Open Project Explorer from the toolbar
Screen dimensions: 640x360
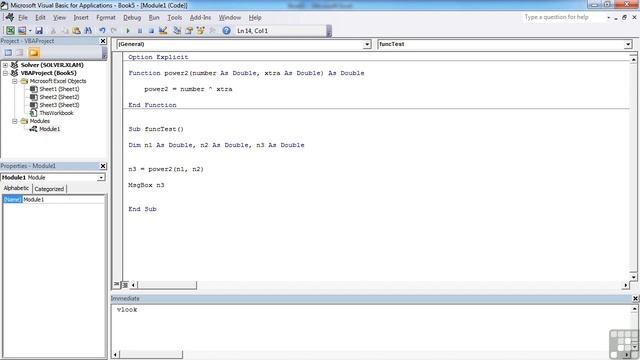click(177, 31)
